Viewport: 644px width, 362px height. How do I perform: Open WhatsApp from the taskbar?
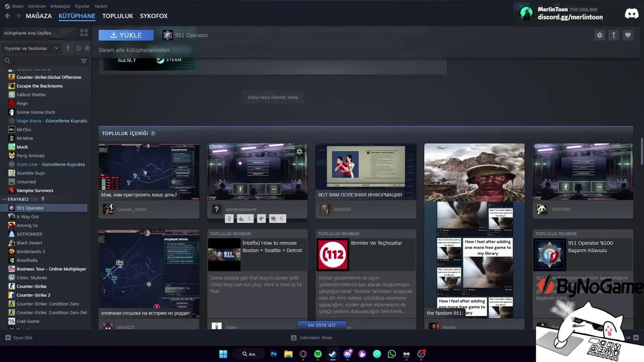(x=391, y=354)
